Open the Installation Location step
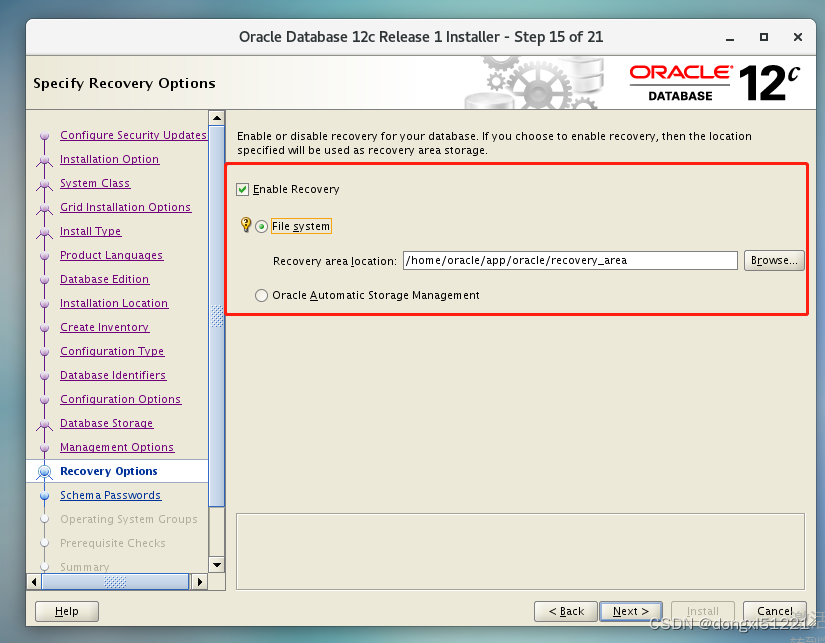The image size is (825, 643). [x=113, y=303]
